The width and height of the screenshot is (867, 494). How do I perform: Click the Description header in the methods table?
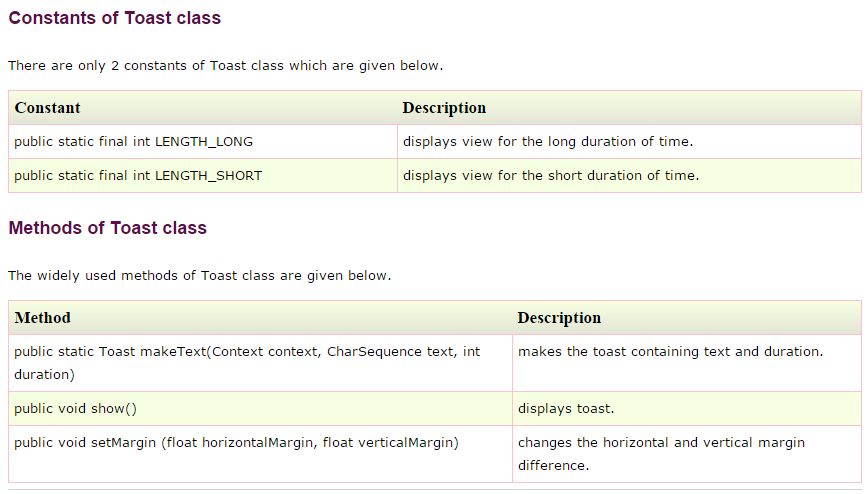(x=559, y=318)
